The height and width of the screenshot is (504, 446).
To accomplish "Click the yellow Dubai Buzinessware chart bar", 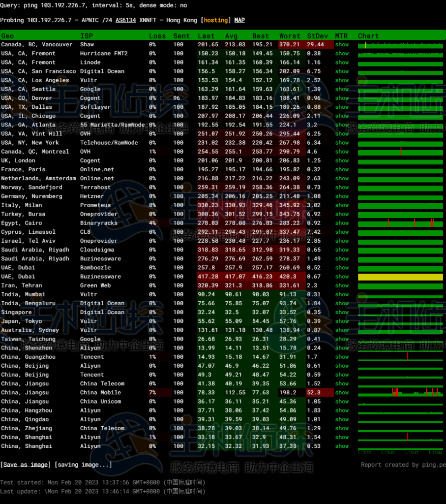I will 400,277.
